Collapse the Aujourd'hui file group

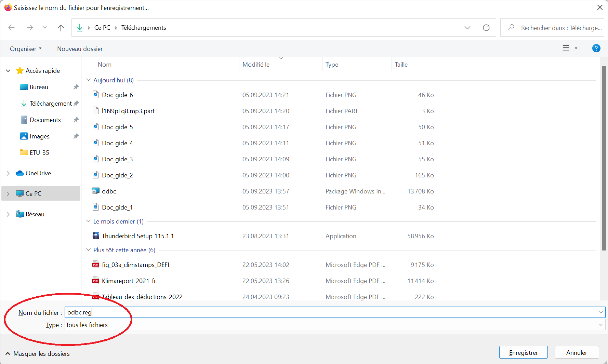89,80
